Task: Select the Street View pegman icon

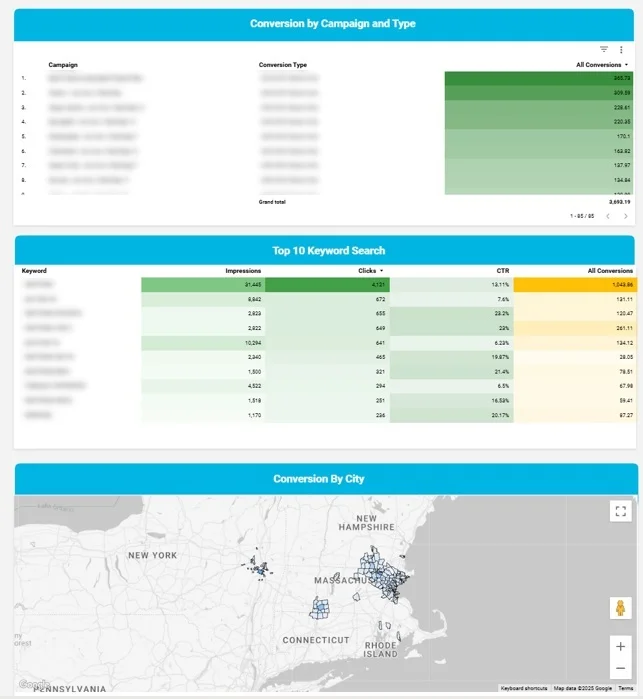Action: [620, 608]
